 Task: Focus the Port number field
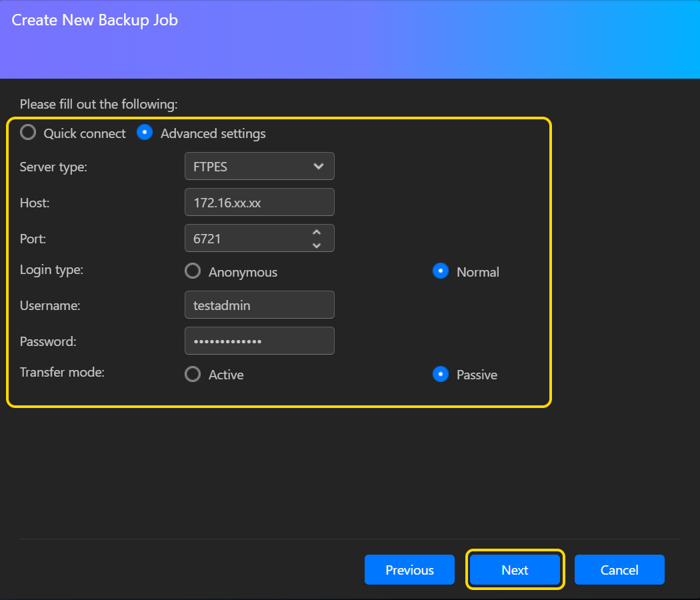pos(247,239)
